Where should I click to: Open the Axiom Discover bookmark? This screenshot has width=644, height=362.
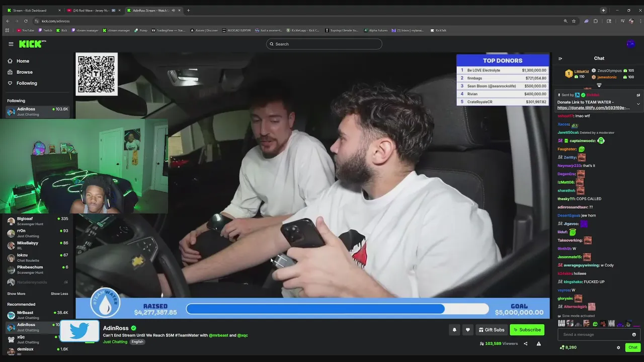[204, 30]
